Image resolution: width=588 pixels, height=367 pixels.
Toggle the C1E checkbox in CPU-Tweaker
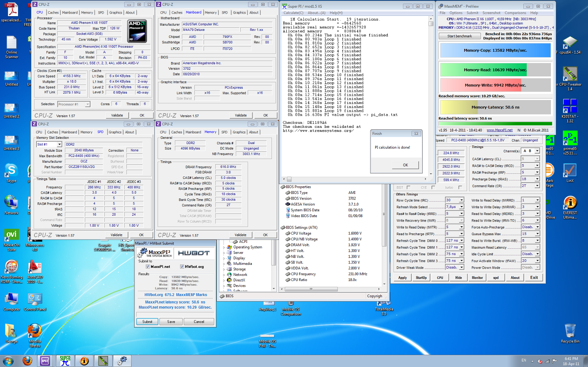point(433,187)
